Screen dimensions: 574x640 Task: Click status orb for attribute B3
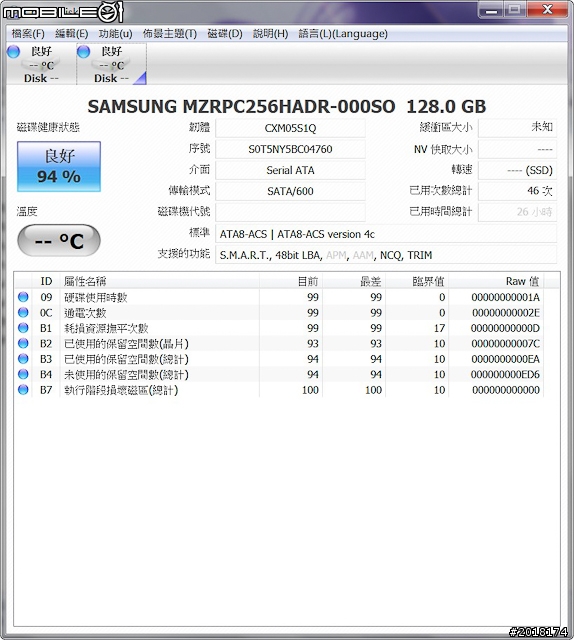[x=23, y=359]
